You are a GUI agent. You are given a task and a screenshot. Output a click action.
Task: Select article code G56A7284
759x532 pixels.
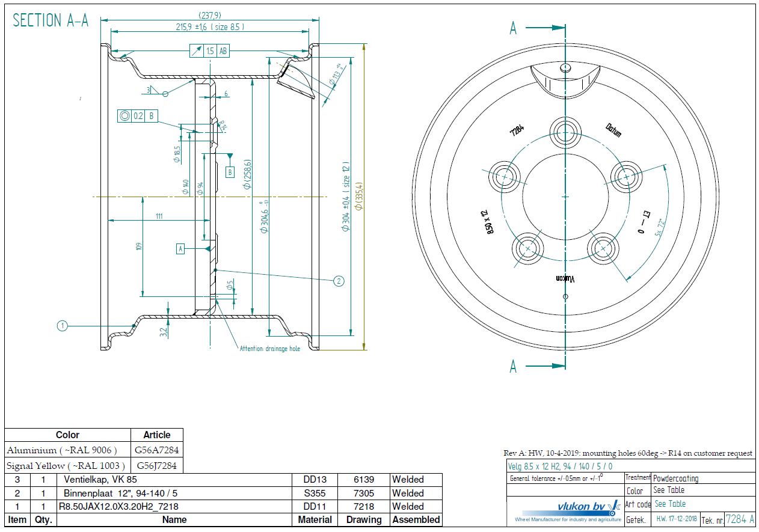[x=156, y=450]
